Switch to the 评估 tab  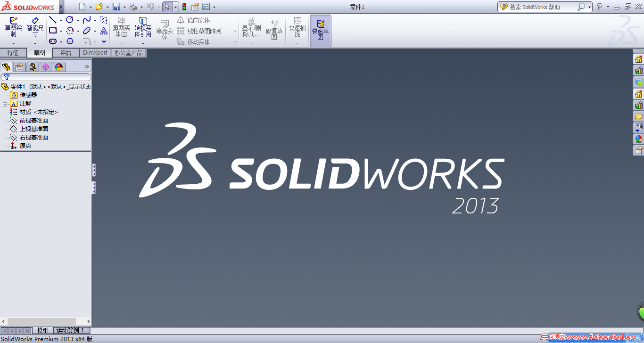click(x=66, y=53)
